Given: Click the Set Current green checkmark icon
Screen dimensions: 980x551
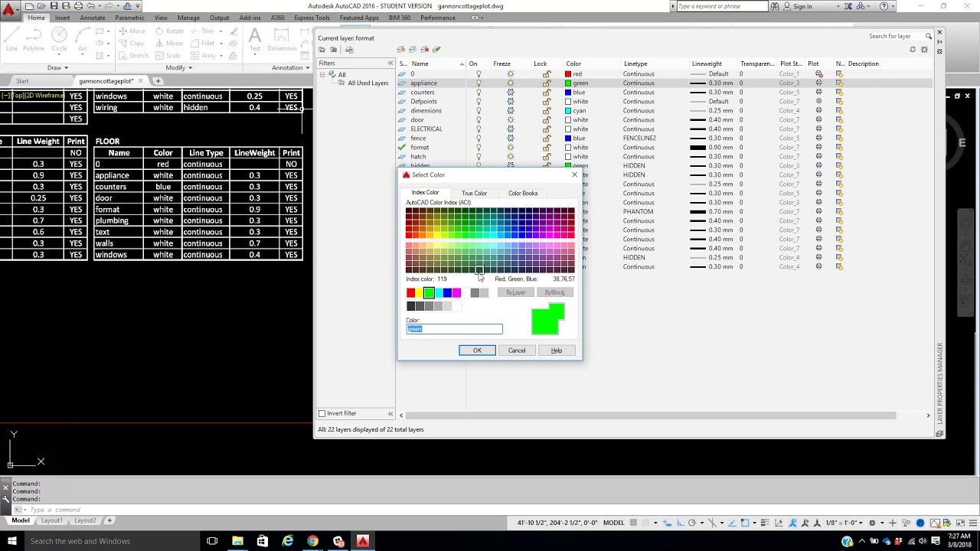Looking at the screenshot, I should pyautogui.click(x=436, y=50).
